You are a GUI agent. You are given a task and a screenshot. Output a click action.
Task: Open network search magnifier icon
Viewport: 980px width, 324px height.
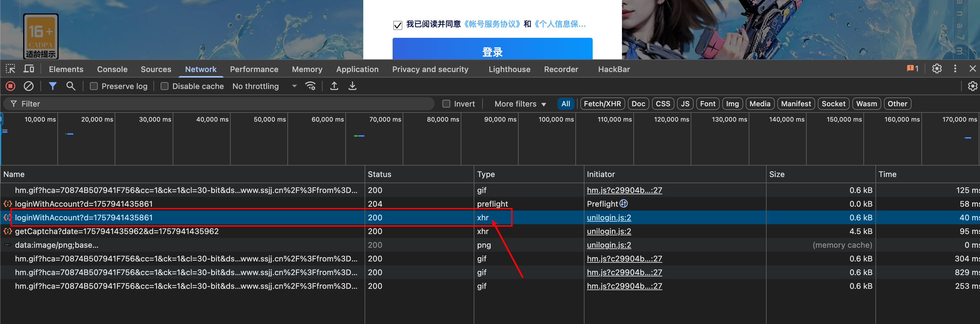[71, 86]
